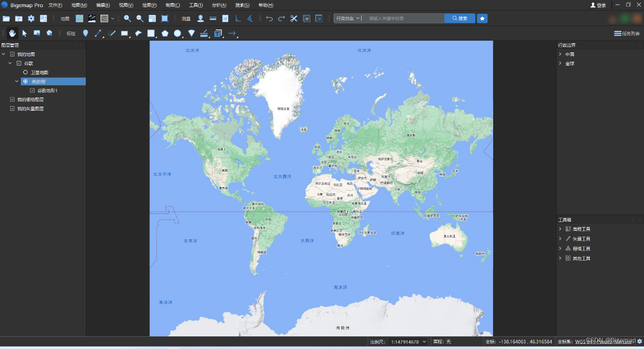This screenshot has width=644, height=349.
Task: Click the zoom out magnifier icon
Action: 140,19
